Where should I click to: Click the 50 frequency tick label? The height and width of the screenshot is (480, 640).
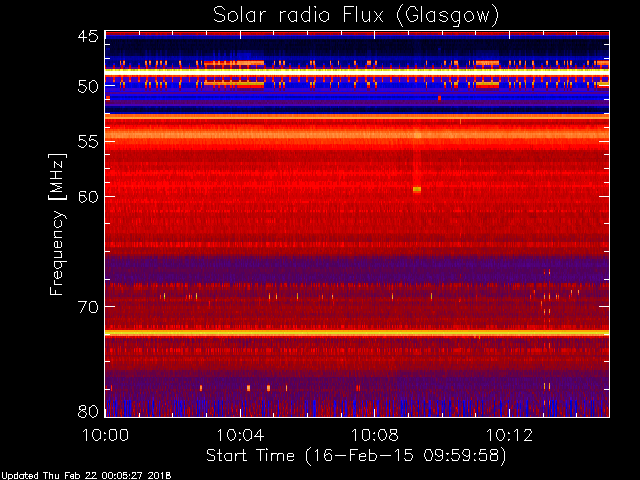(x=88, y=86)
